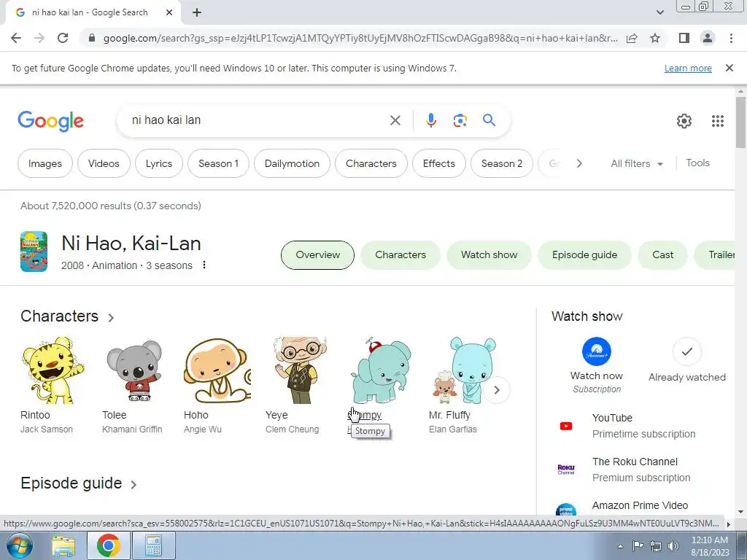
Task: Select the Effects filter chip
Action: click(438, 163)
